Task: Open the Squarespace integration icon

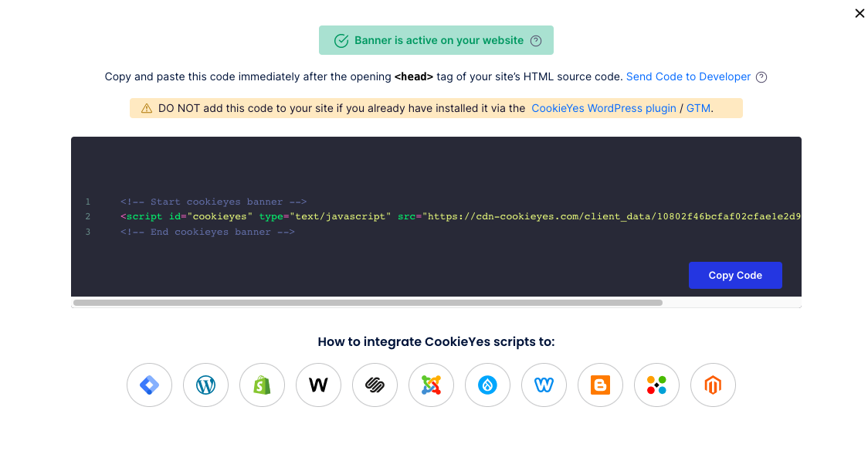Action: (x=375, y=385)
